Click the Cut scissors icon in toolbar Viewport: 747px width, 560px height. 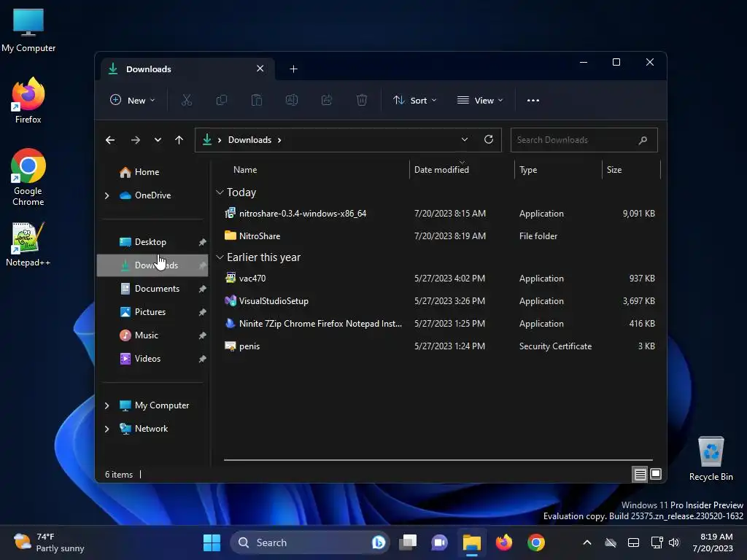tap(187, 100)
